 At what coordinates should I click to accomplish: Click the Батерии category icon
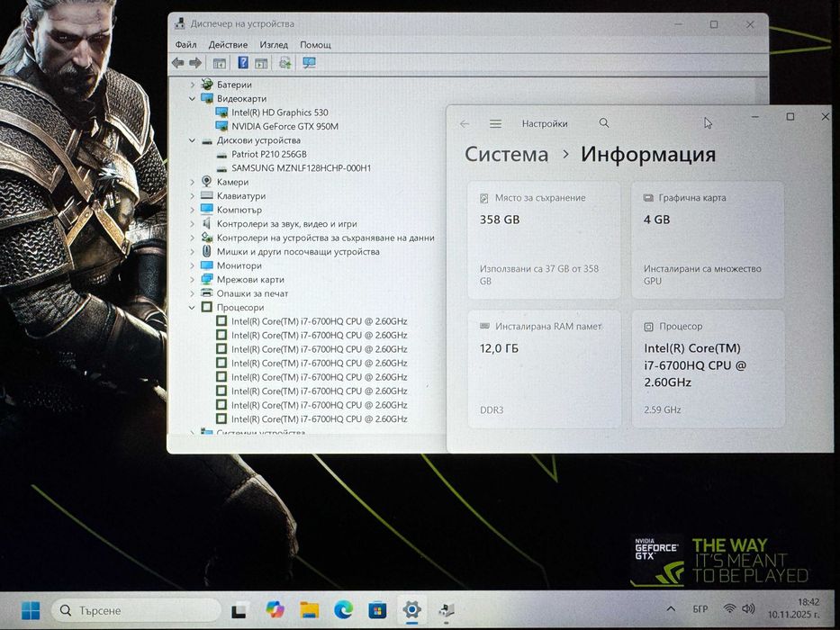click(x=207, y=84)
